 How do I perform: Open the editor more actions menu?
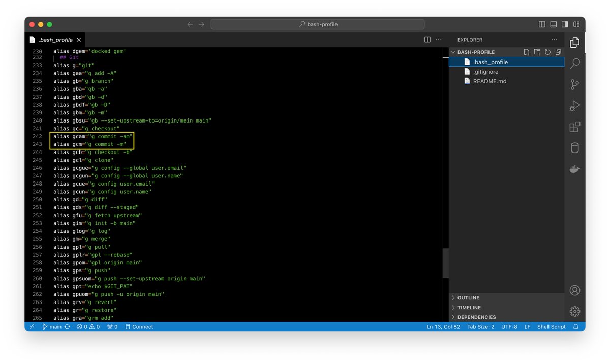[x=439, y=40]
